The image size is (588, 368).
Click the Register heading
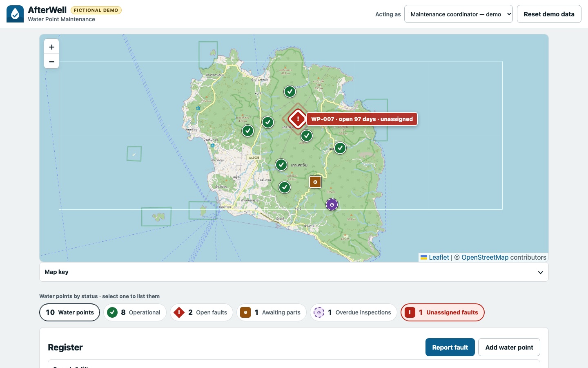coord(65,347)
